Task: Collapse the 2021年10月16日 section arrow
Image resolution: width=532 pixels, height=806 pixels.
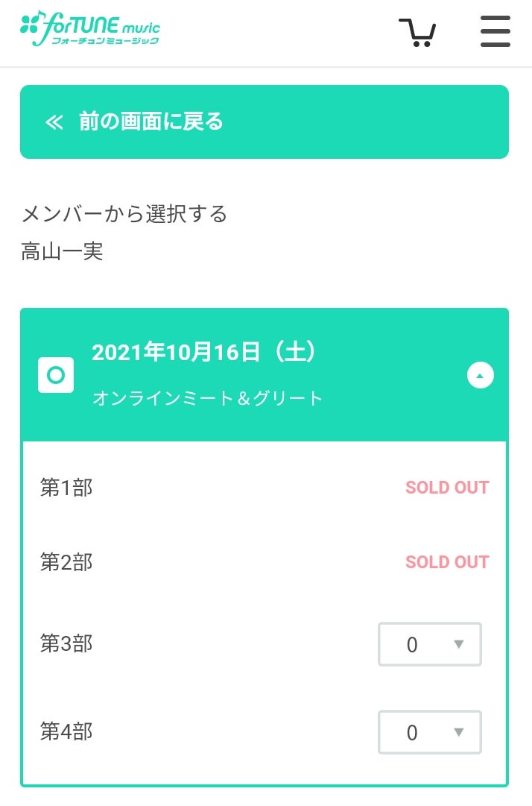Action: [x=481, y=375]
